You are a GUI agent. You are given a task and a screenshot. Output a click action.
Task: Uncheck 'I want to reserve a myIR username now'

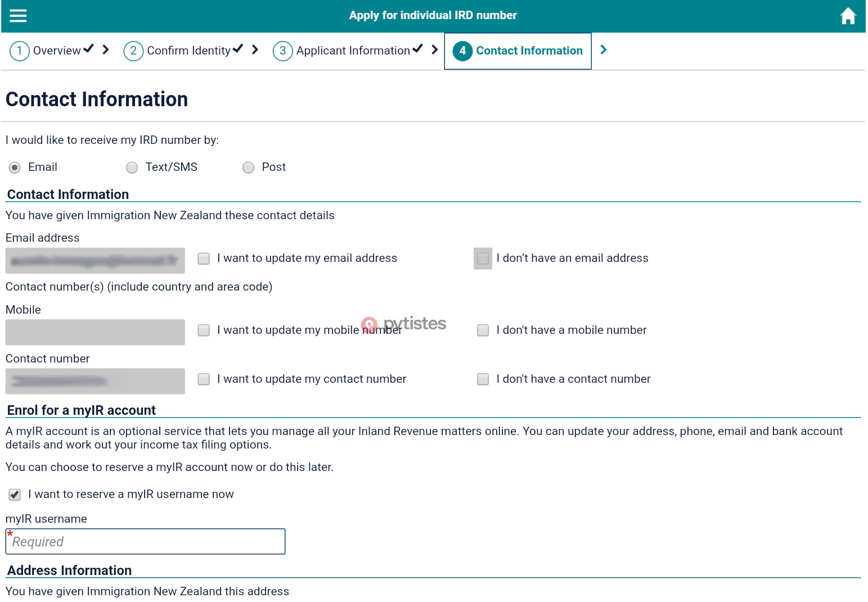pos(15,495)
